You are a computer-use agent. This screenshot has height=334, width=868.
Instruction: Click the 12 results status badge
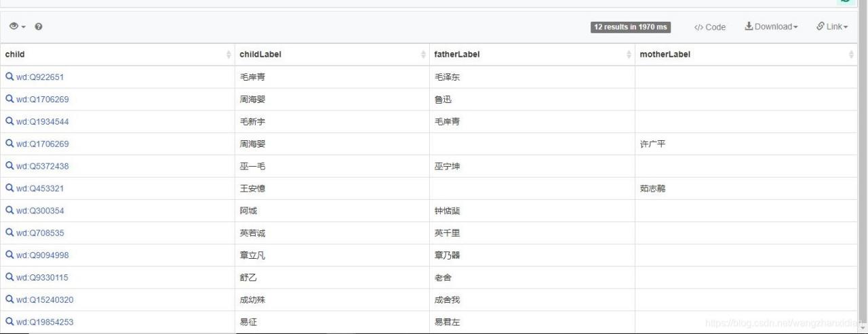[x=631, y=27]
